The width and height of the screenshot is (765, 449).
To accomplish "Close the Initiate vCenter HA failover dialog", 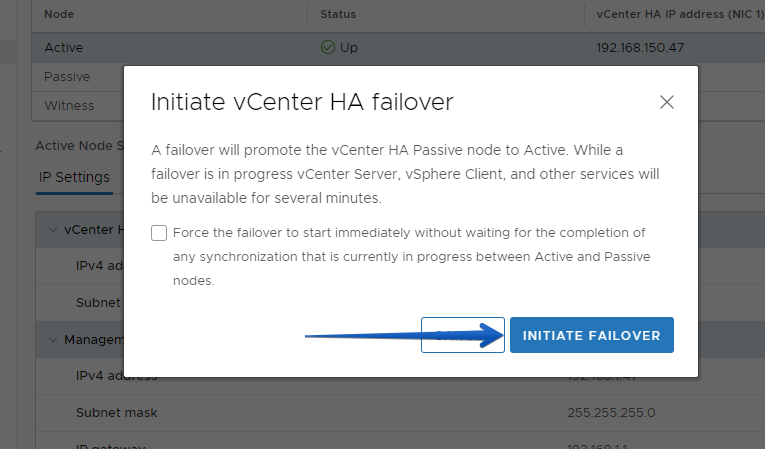I will [x=666, y=102].
